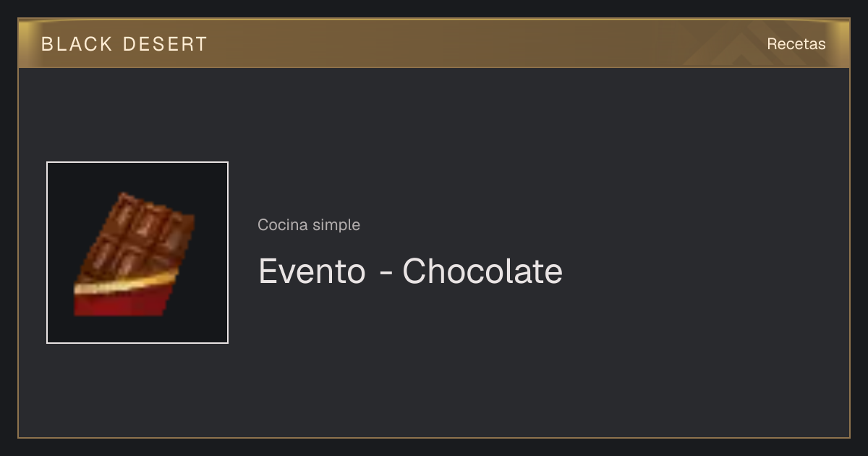Click the Cocina simple category label
This screenshot has width=868, height=456.
click(309, 225)
